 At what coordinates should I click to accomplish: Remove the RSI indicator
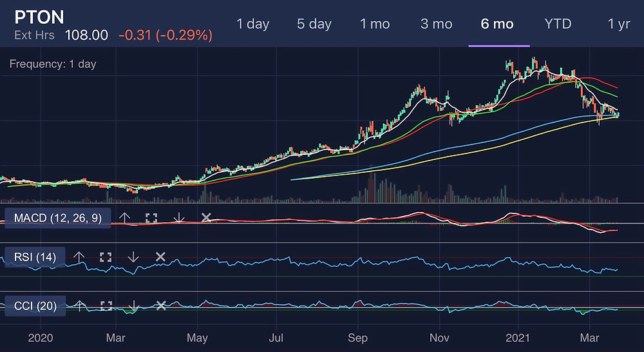160,257
